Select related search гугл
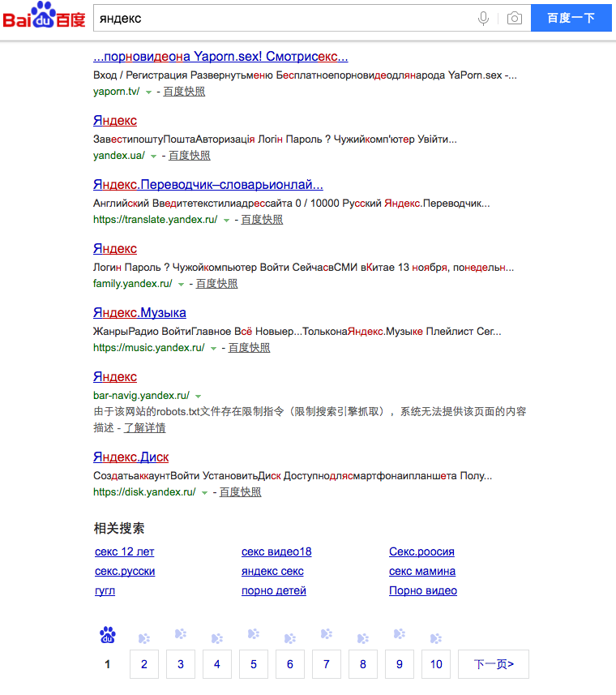This screenshot has height=695, width=616. click(105, 591)
